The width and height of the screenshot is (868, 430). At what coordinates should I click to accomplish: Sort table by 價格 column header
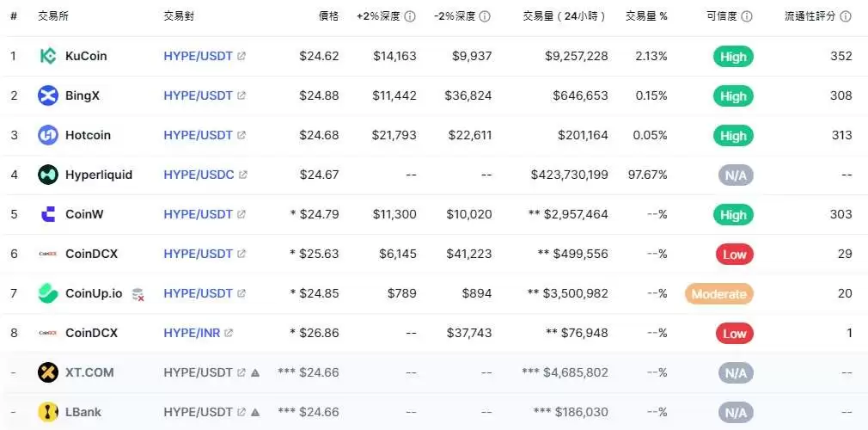328,16
